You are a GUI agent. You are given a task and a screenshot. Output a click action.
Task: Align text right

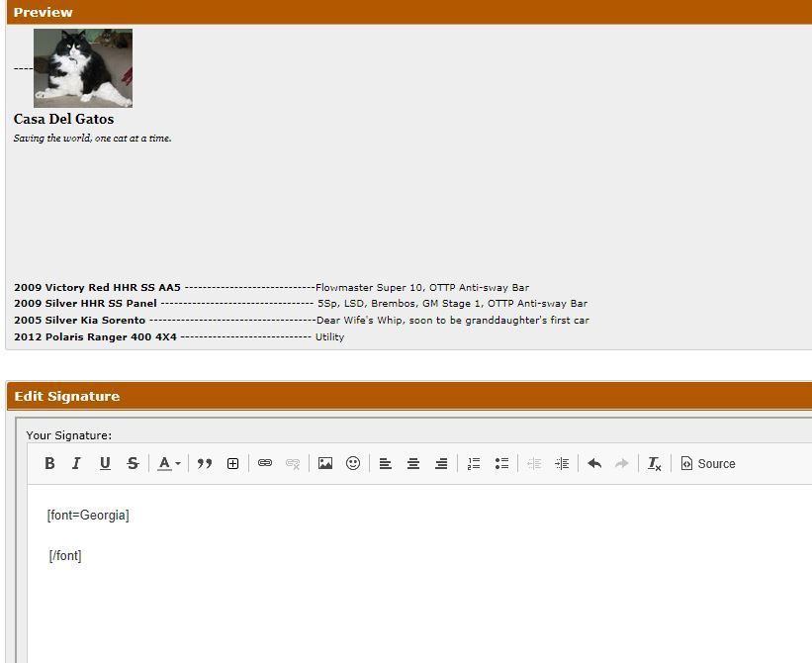[441, 463]
